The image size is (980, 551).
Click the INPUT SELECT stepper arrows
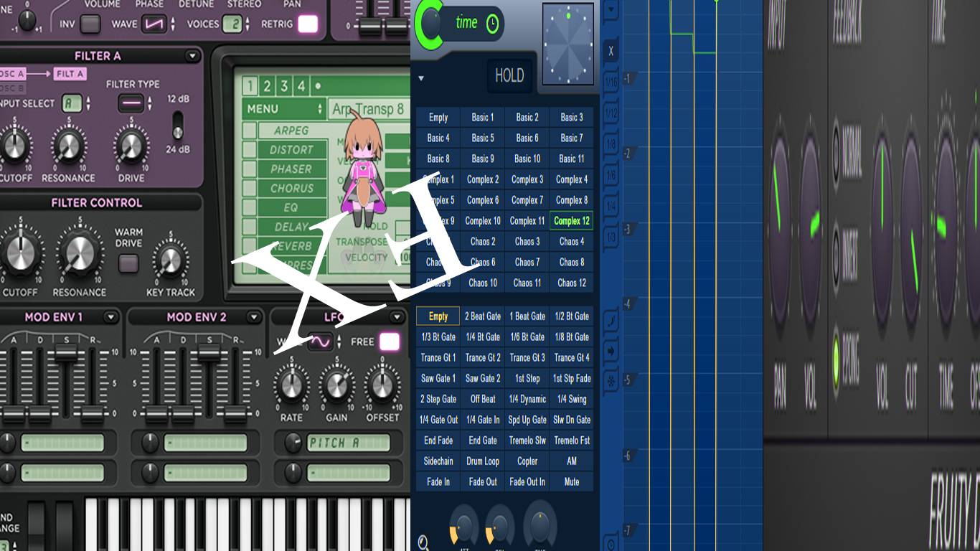click(88, 103)
